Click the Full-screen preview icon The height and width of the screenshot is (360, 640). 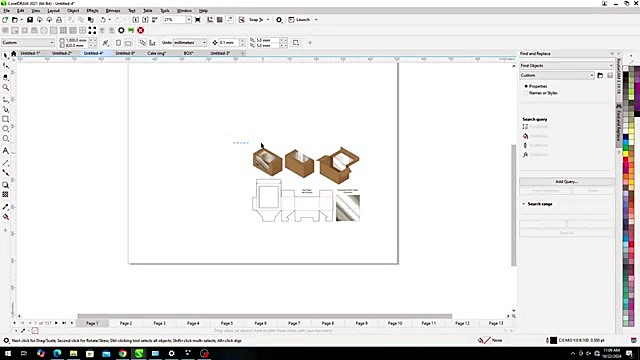pos(198,20)
